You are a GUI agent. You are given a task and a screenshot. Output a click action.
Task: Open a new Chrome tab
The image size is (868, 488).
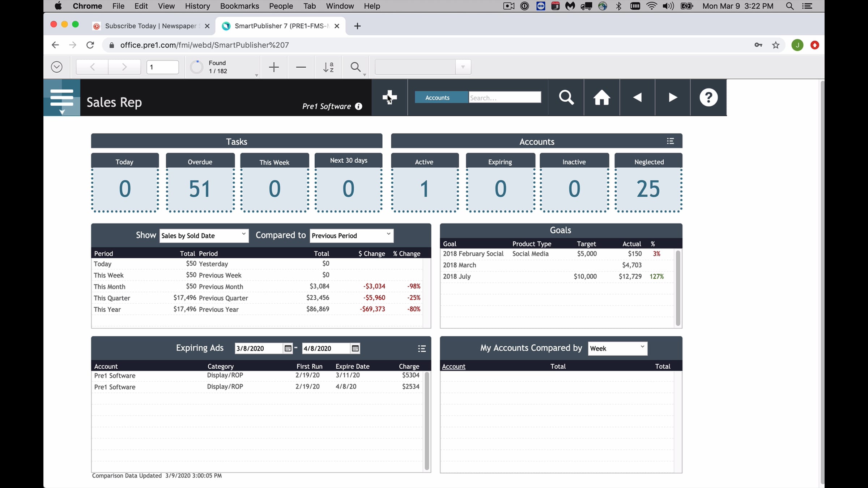pyautogui.click(x=357, y=26)
